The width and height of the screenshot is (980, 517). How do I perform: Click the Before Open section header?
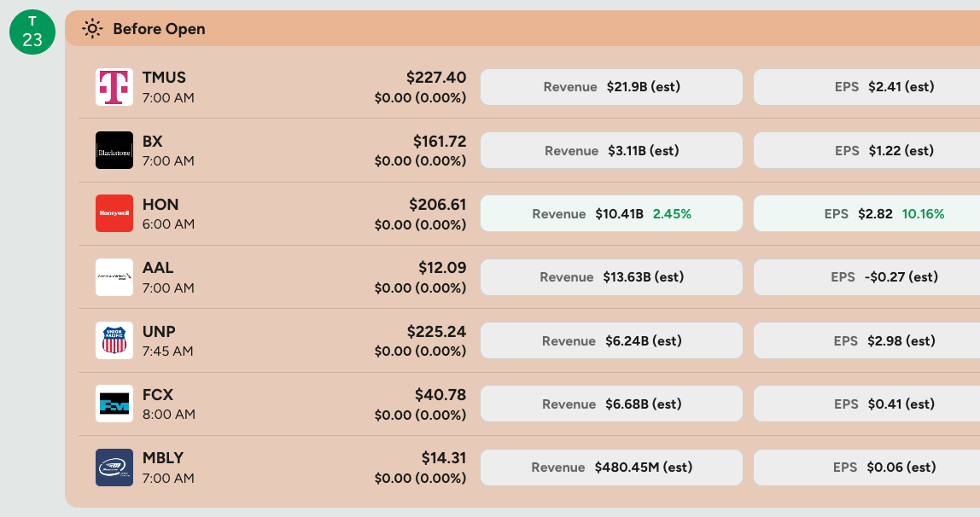[522, 28]
